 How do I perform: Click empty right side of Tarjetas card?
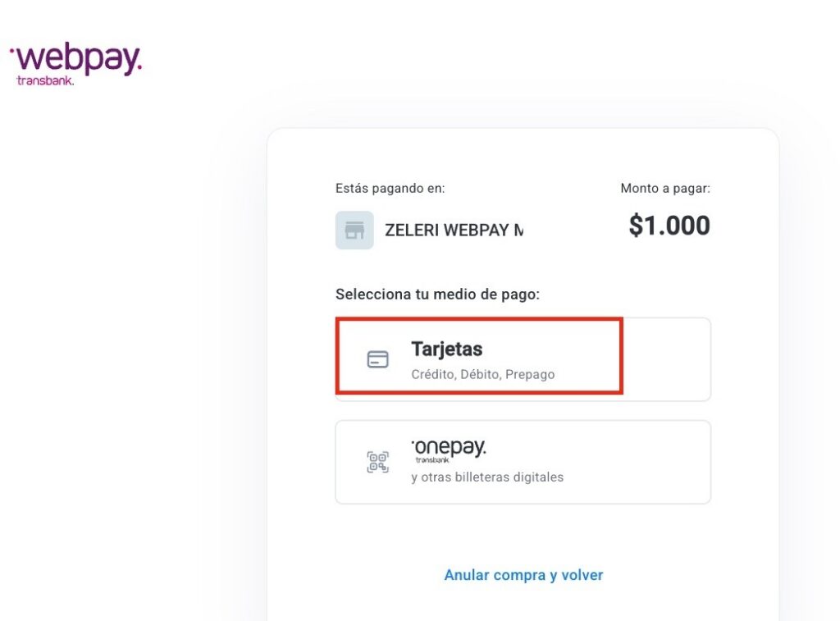click(x=666, y=359)
